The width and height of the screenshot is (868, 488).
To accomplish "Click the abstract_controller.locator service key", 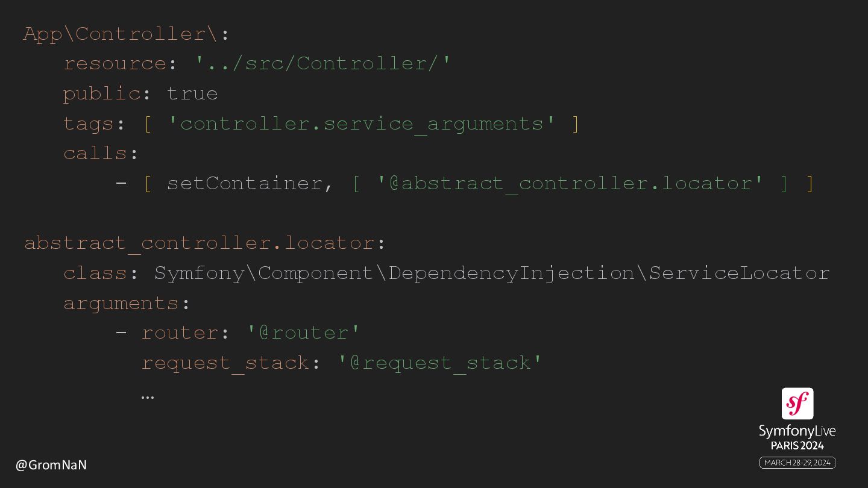I will tap(200, 243).
